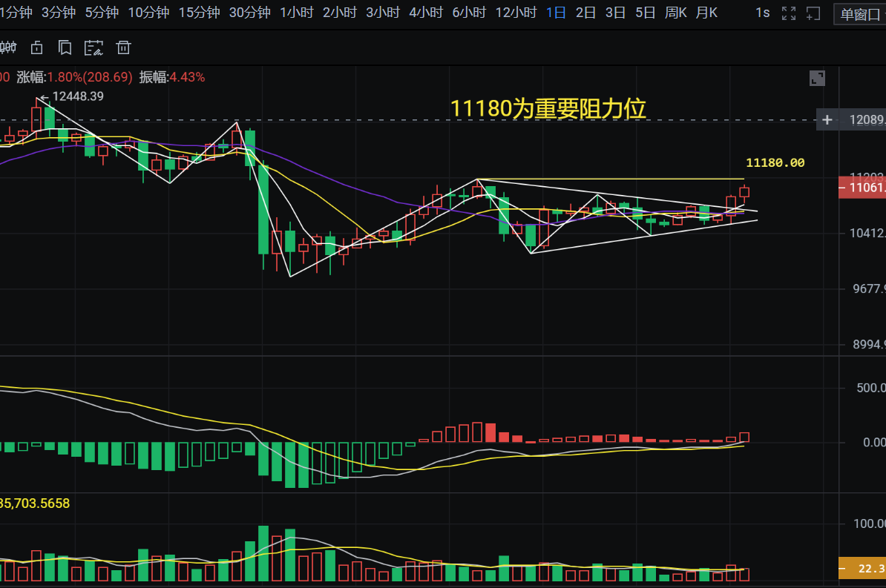This screenshot has height=588, width=886.
Task: Click the current price tag 11061
Action: pyautogui.click(x=862, y=188)
